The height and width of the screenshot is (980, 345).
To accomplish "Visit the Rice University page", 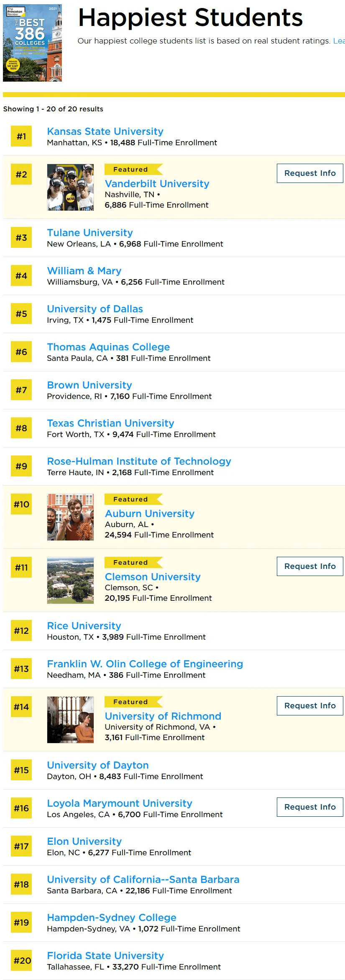I will pos(84,626).
